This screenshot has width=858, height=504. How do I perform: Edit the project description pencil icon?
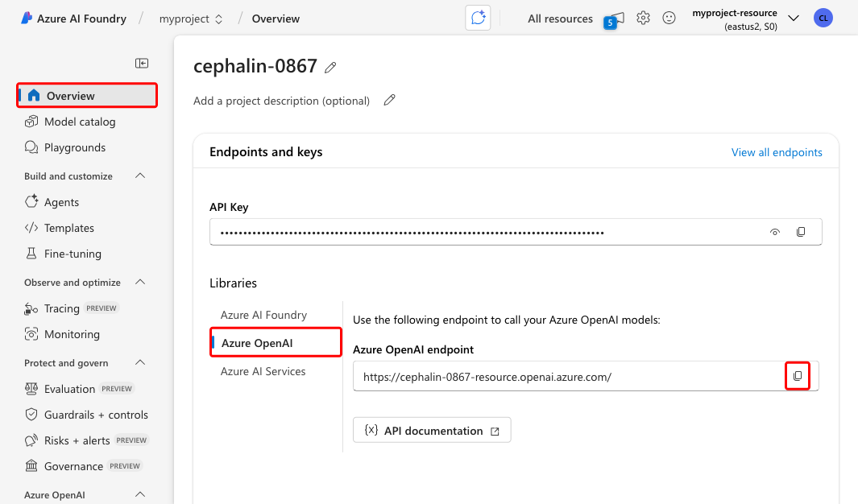390,100
